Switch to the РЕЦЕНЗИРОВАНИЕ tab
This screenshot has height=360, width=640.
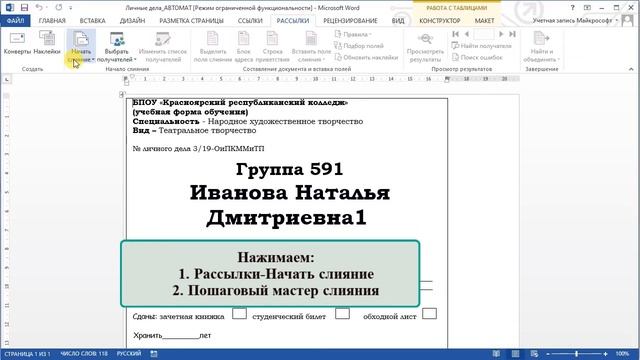click(350, 20)
